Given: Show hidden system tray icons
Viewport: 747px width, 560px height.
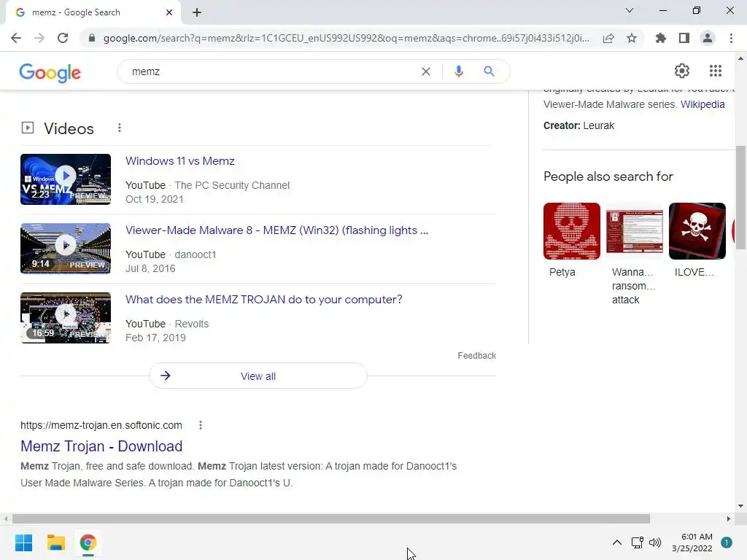Looking at the screenshot, I should click(616, 542).
